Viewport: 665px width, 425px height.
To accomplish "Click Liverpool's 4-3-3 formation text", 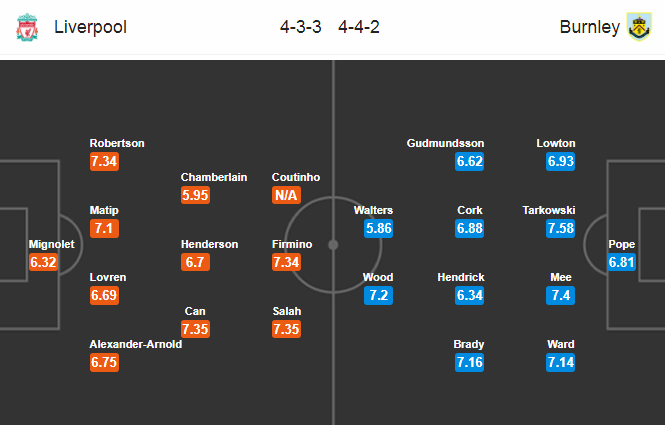I will (x=301, y=27).
